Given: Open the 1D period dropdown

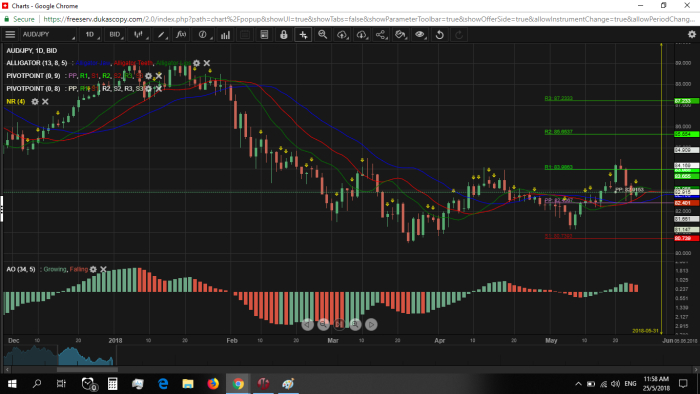Looking at the screenshot, I should 91,34.
